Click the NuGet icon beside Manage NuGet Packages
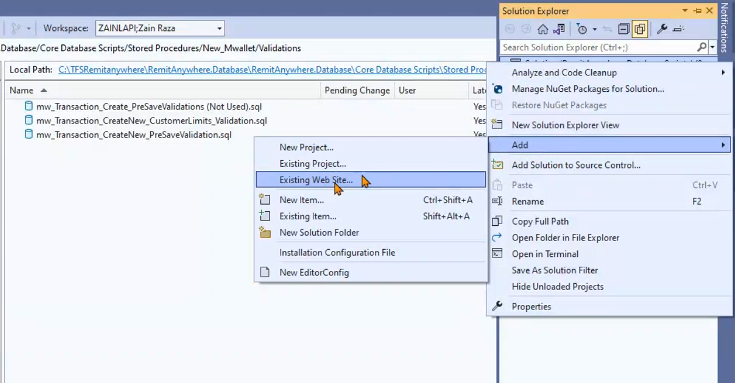The width and height of the screenshot is (735, 383). (497, 89)
